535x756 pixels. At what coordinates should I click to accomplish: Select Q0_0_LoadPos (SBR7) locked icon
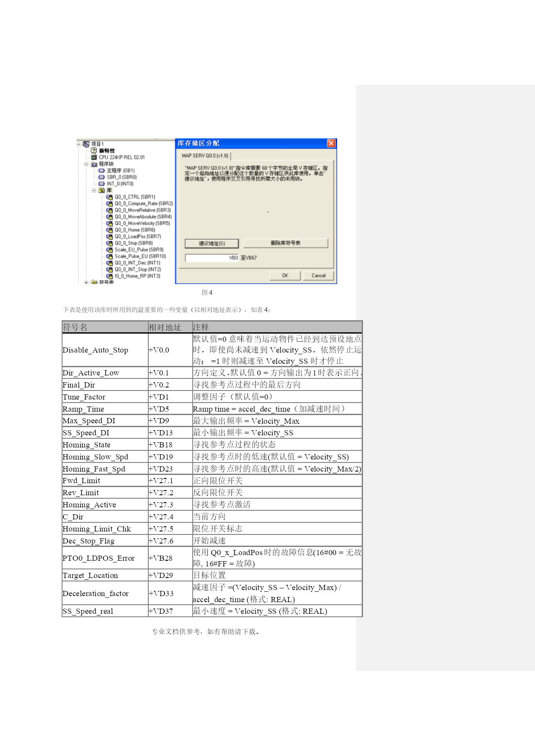110,237
